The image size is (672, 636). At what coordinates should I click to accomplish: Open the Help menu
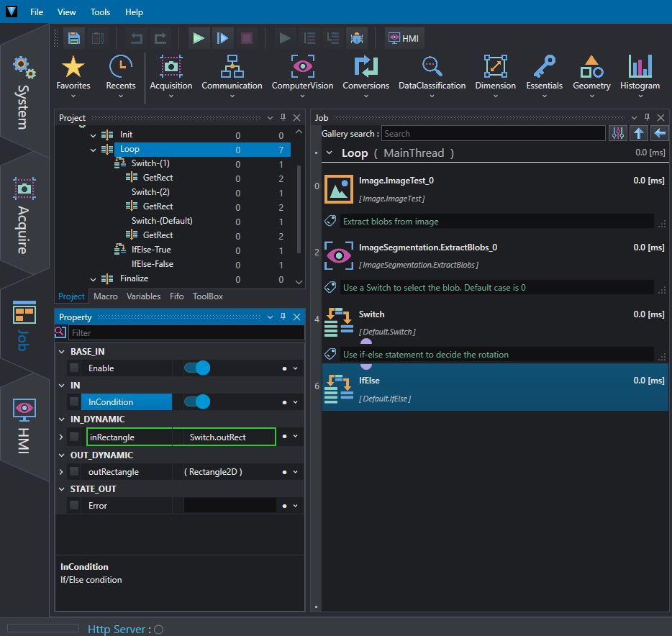pyautogui.click(x=134, y=12)
